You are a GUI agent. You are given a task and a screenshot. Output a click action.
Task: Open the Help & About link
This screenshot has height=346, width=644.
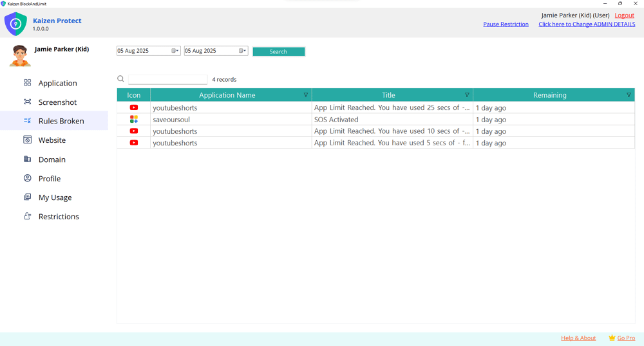tap(578, 338)
